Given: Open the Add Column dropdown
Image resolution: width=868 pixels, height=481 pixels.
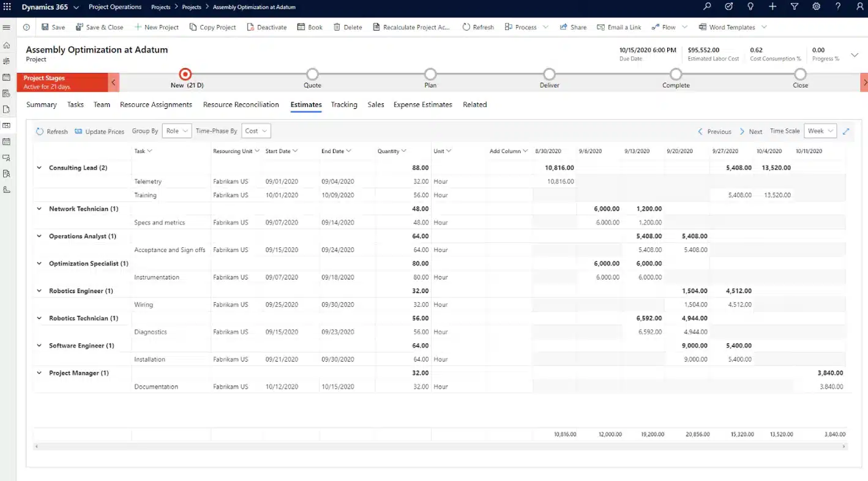Looking at the screenshot, I should click(x=509, y=151).
